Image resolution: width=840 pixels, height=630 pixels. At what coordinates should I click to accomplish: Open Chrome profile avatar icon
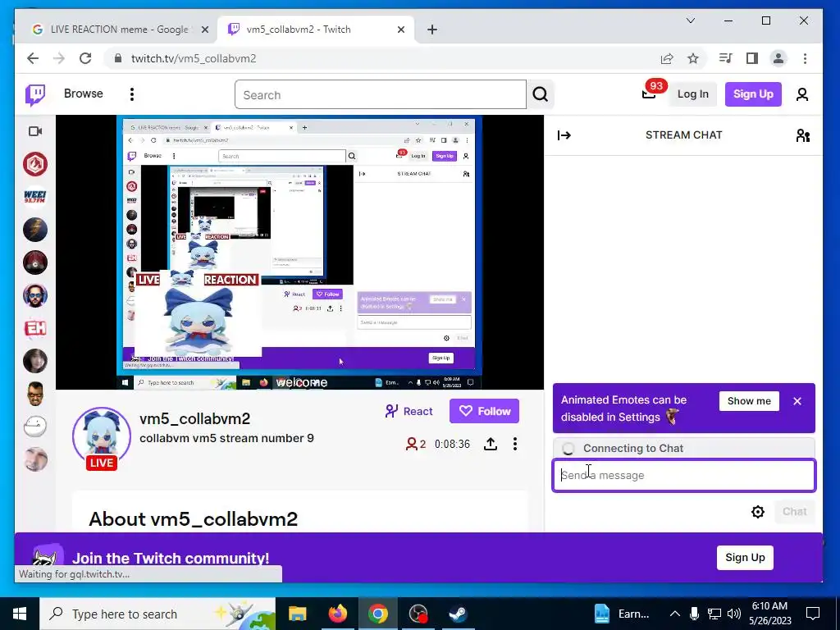point(778,58)
